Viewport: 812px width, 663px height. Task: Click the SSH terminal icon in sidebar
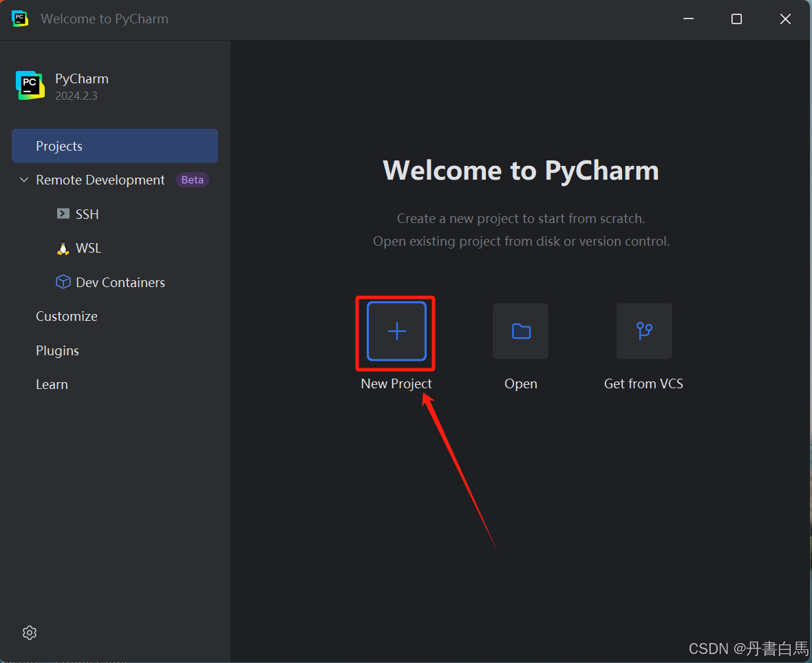pos(63,213)
